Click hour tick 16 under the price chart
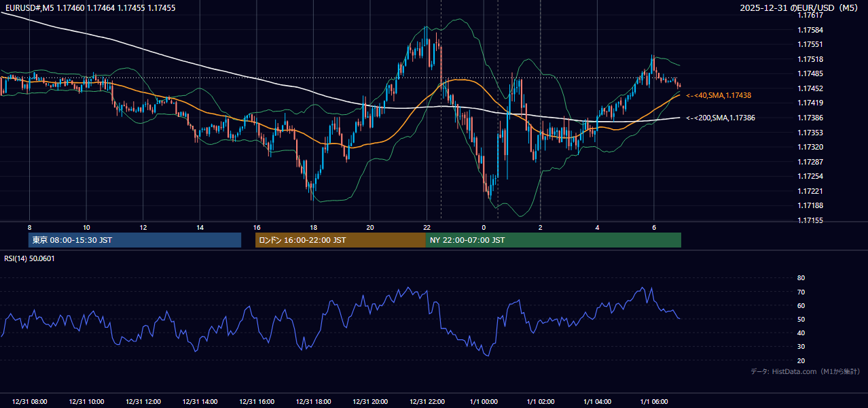The height and width of the screenshot is (408, 868). pyautogui.click(x=257, y=227)
